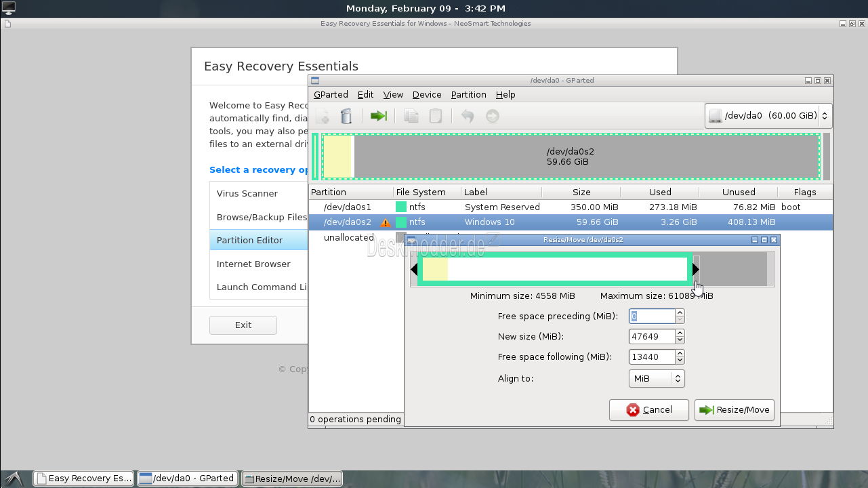
Task: Click the Flags column header
Action: 805,192
